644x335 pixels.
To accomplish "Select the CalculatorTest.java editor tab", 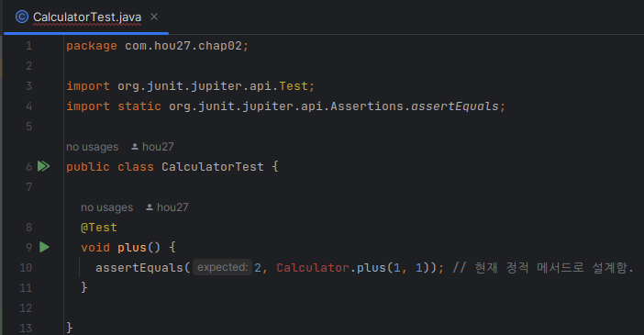I will click(x=86, y=17).
